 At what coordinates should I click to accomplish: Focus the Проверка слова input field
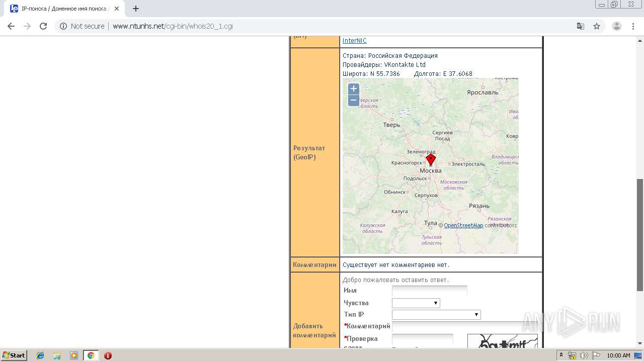(423, 339)
